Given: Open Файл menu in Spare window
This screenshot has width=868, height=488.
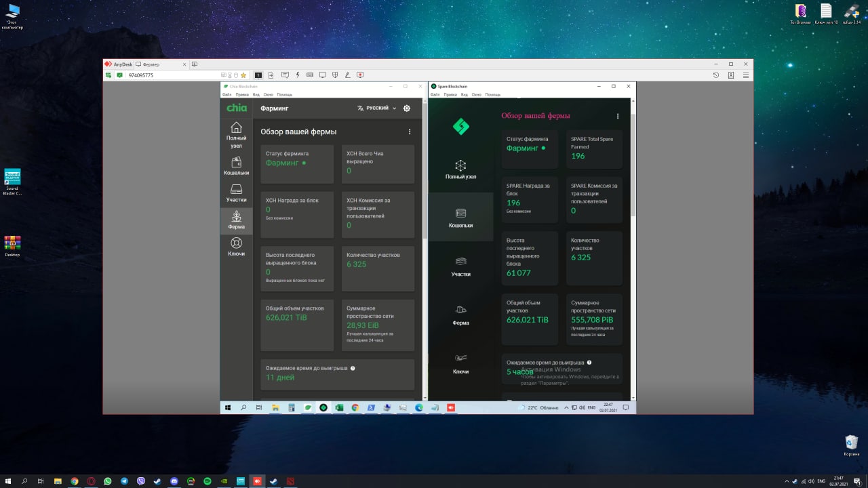Looking at the screenshot, I should click(x=435, y=94).
